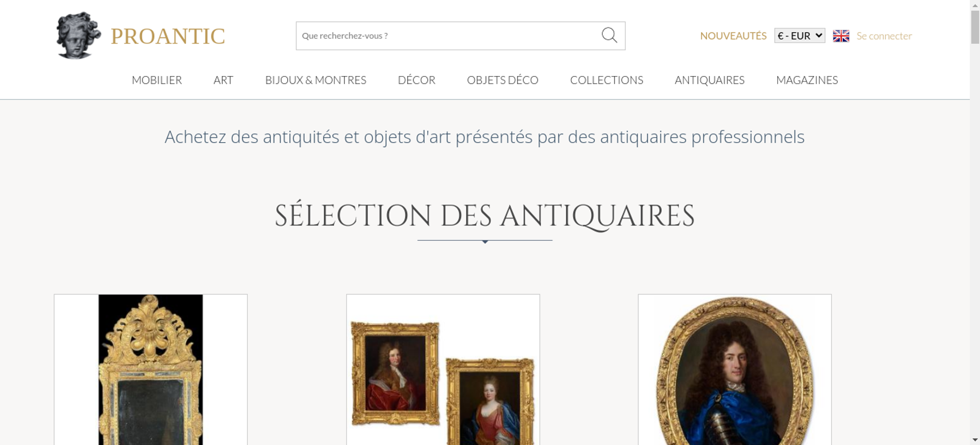Click the Proantic cherub head logo
This screenshot has width=980, height=445.
tap(78, 36)
